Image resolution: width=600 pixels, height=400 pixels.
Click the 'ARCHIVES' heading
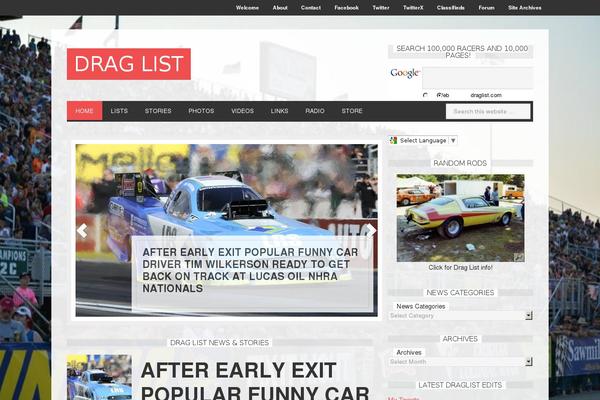click(x=460, y=339)
